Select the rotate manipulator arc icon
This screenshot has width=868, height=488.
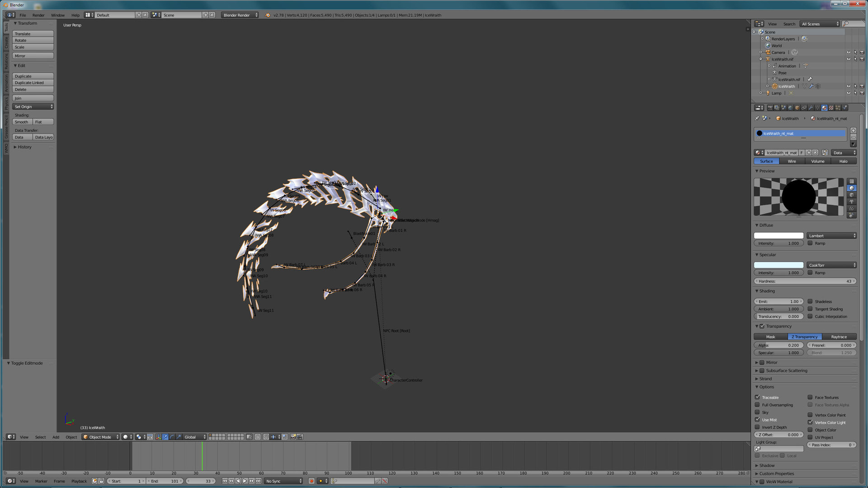tap(172, 437)
